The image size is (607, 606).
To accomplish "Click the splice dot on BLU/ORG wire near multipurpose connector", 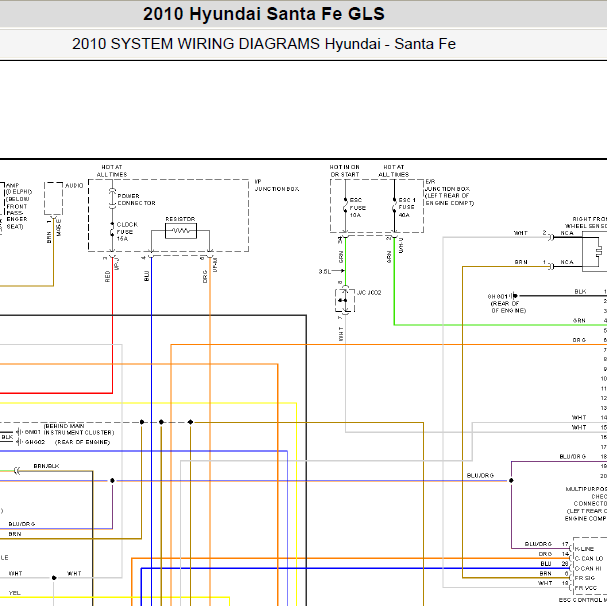I will pyautogui.click(x=511, y=481).
